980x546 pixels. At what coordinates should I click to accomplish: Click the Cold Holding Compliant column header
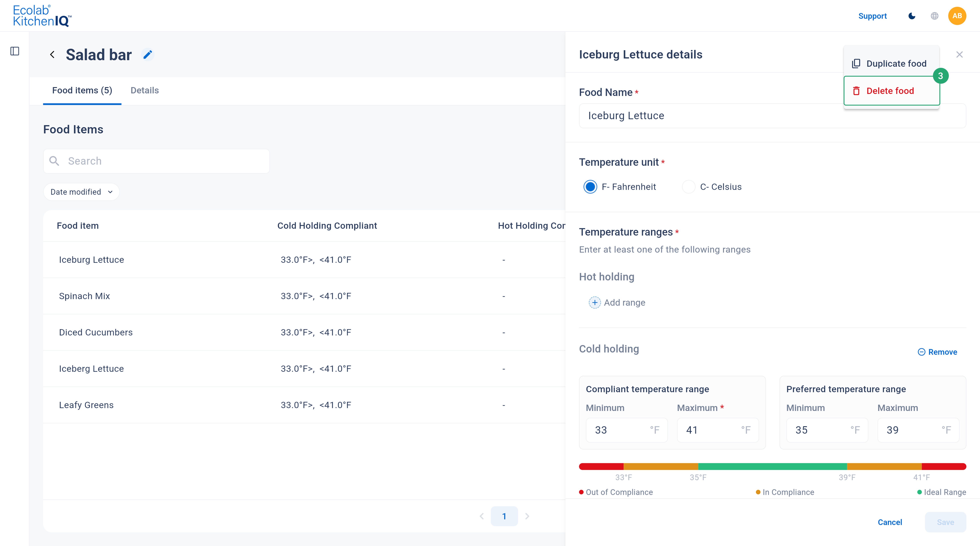327,226
